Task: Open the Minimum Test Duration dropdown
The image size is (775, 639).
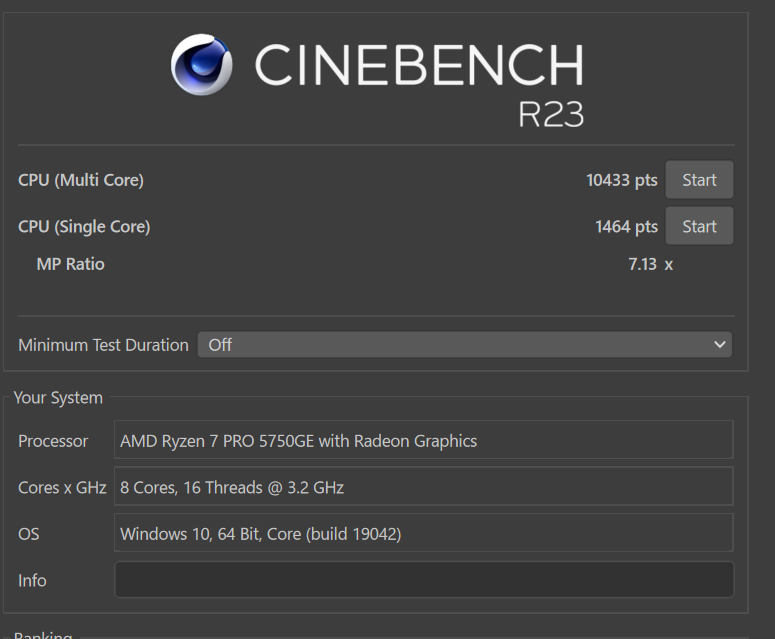Action: click(x=465, y=344)
